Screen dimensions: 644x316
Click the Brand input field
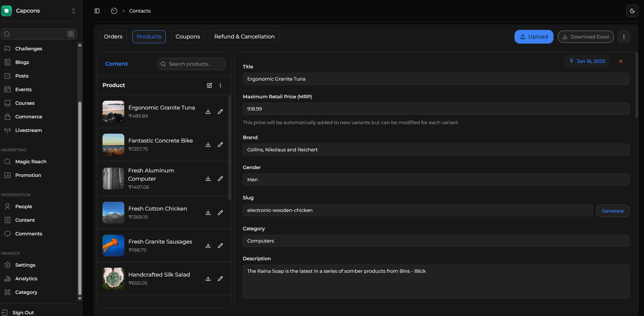point(436,150)
